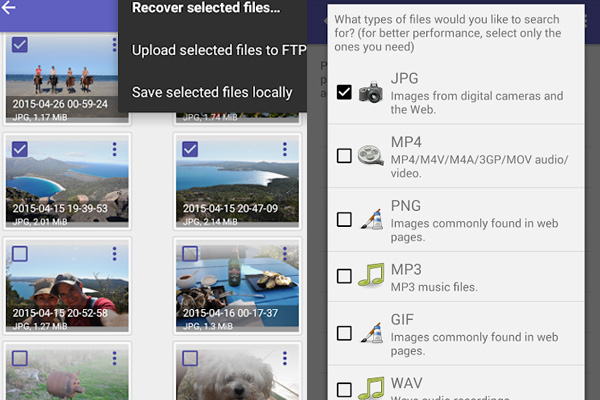This screenshot has height=400, width=600.
Task: Click the 'JPG, 2.01 MiB' file size label
Action: point(40,222)
